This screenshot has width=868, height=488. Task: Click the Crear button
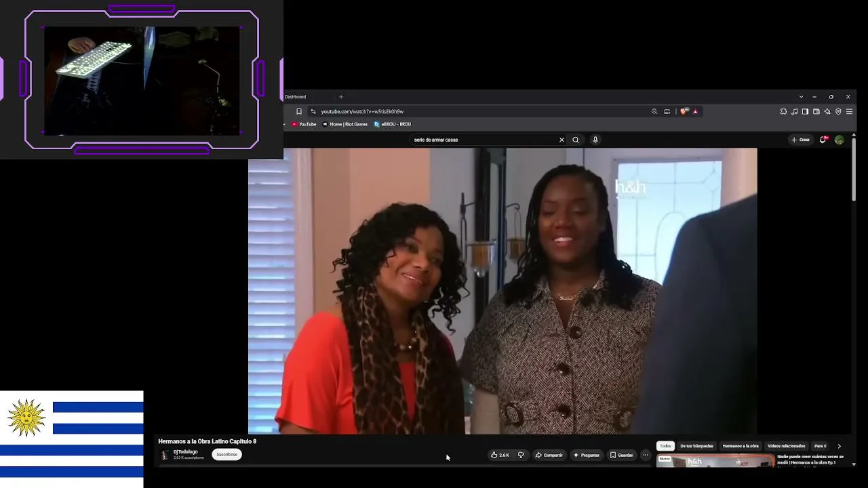coord(800,140)
